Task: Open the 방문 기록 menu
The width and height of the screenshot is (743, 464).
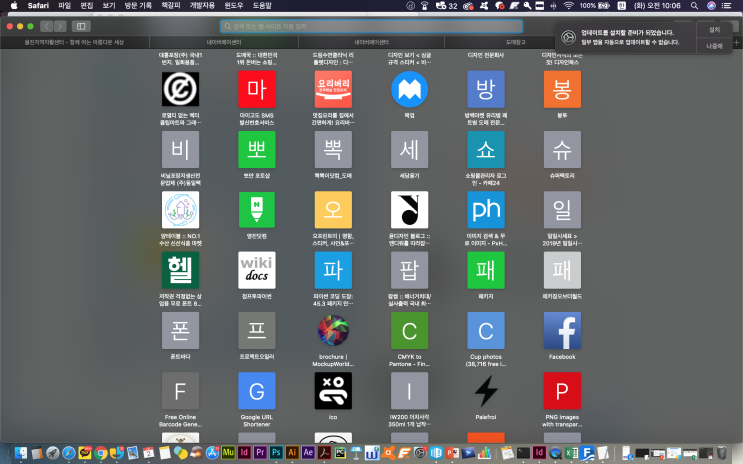Action: pyautogui.click(x=138, y=6)
